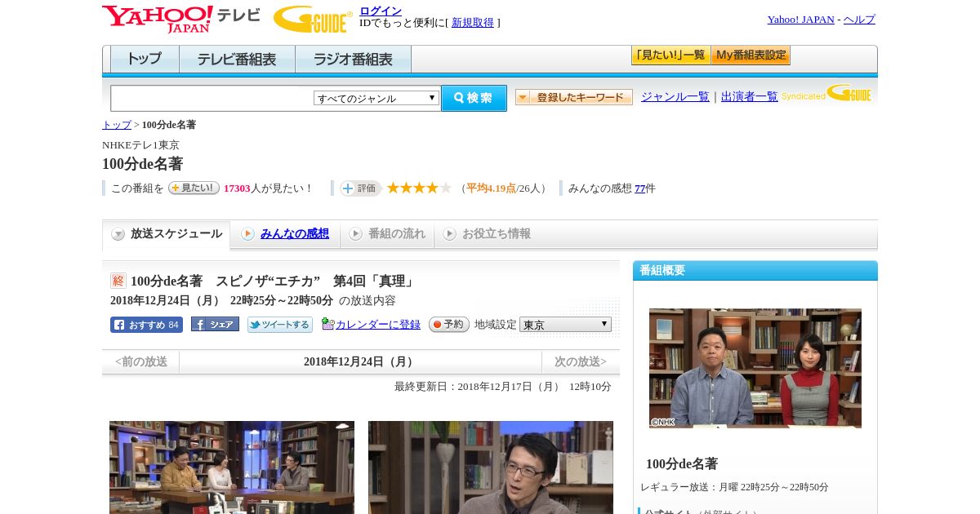
Task: Click the 検索 search button
Action: tap(474, 98)
